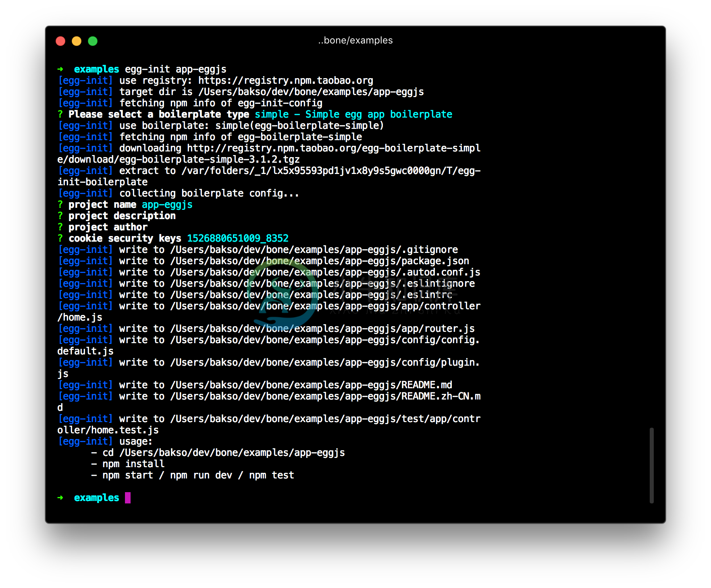Click the write path ending 'config/plugin.'
711x588 pixels.
click(x=325, y=362)
